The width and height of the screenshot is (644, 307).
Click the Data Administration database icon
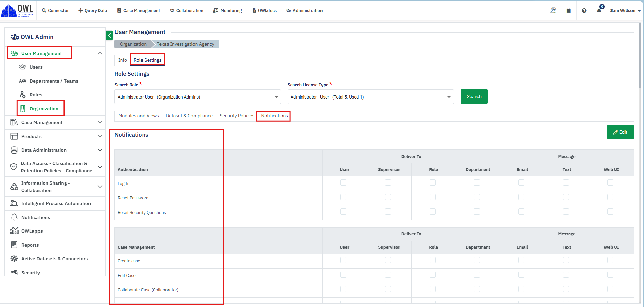click(x=14, y=150)
